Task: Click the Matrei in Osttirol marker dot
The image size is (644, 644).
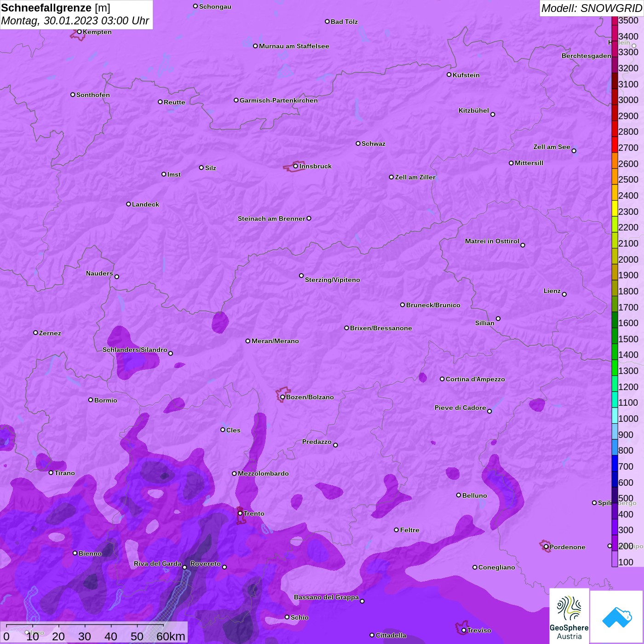Action: click(x=523, y=245)
